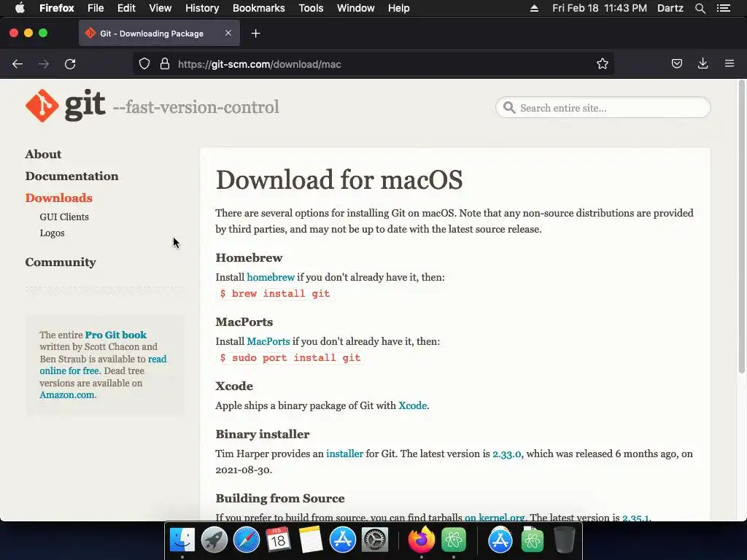Screen dimensions: 747x560
Task: Open the History menu
Action: [202, 8]
